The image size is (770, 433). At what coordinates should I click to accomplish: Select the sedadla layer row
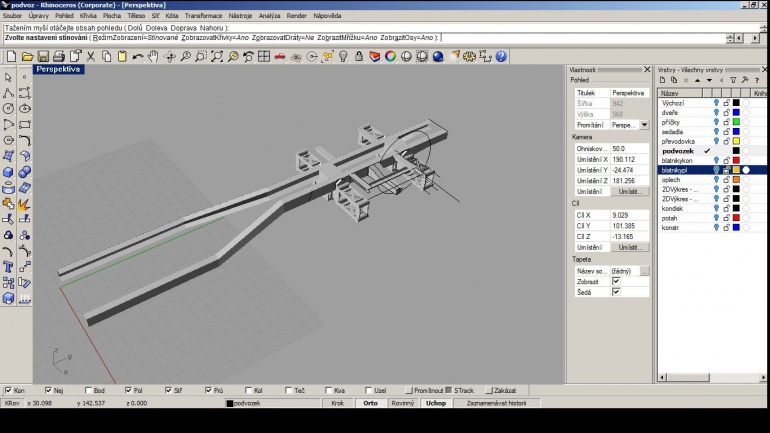(x=712, y=132)
